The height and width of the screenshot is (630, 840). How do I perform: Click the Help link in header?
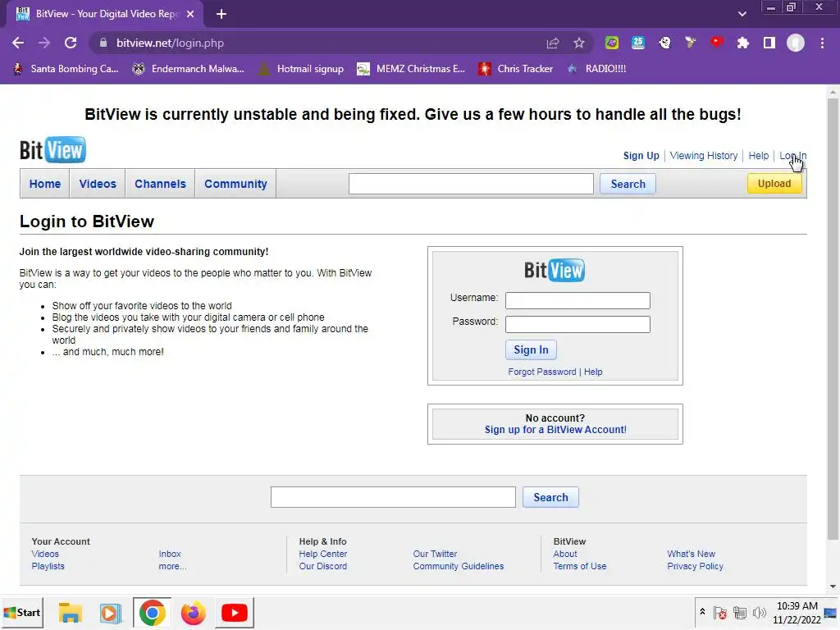(x=758, y=155)
